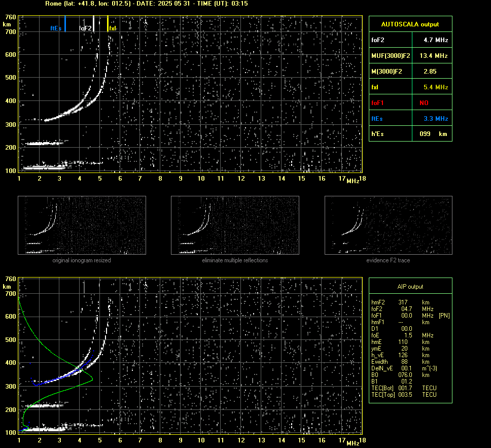Click the evidence F2 trace caption

[389, 260]
